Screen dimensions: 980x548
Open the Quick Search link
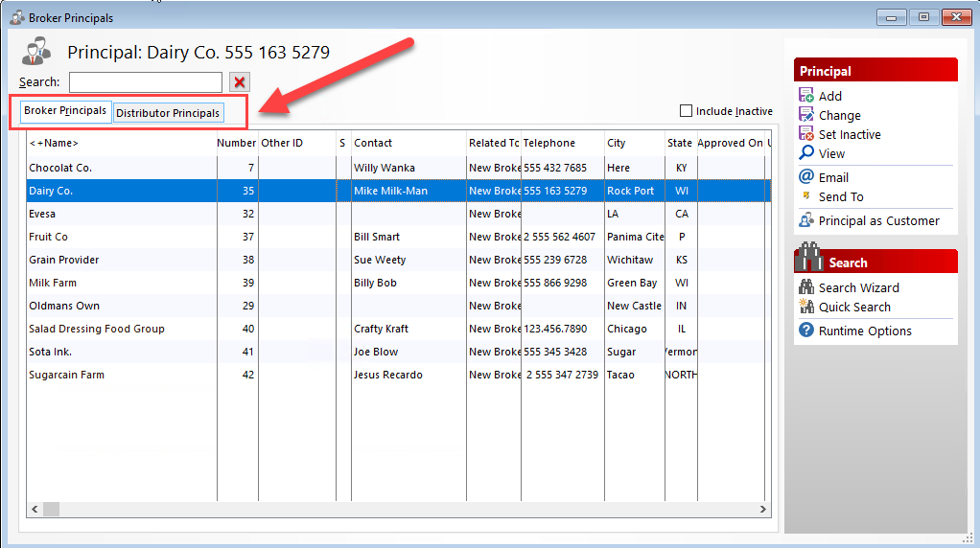tap(854, 308)
